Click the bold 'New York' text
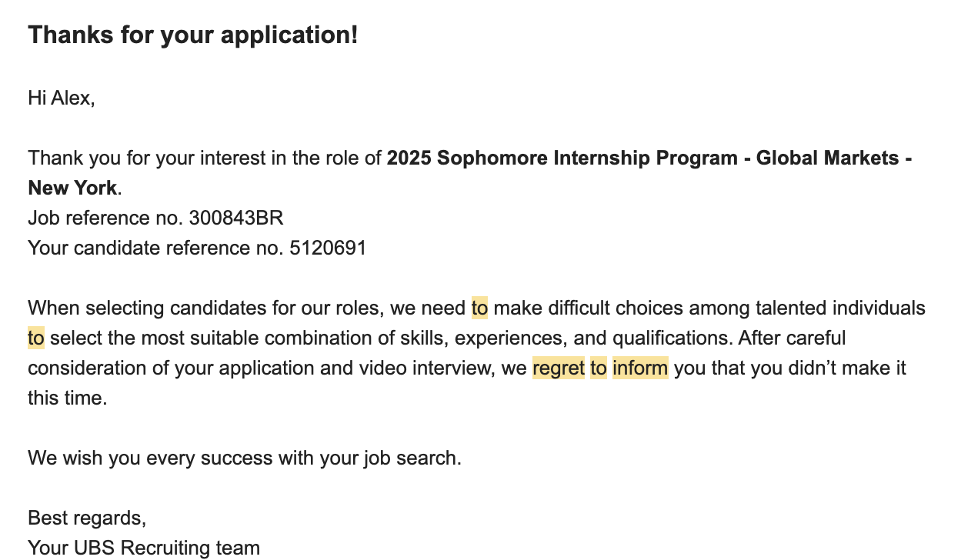 [x=72, y=188]
